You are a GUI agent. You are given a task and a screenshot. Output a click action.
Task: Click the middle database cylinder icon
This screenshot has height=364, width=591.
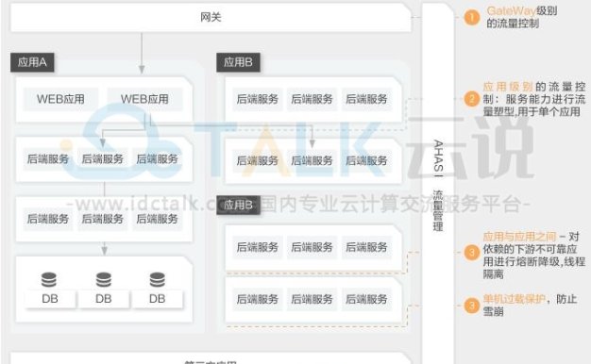tap(104, 280)
